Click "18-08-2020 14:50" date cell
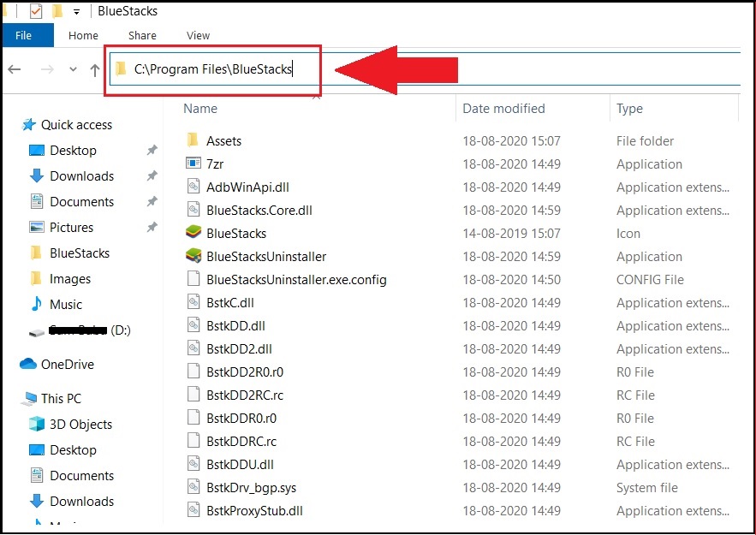 [x=511, y=280]
